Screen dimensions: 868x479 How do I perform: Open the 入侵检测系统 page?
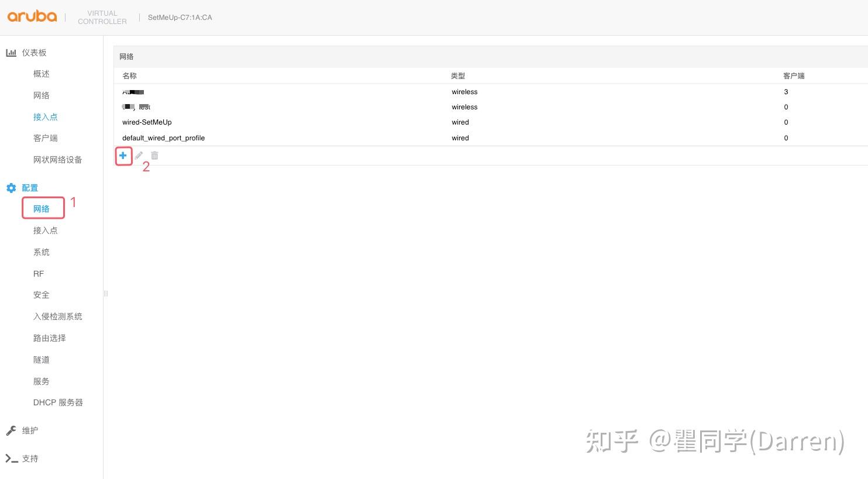point(57,316)
